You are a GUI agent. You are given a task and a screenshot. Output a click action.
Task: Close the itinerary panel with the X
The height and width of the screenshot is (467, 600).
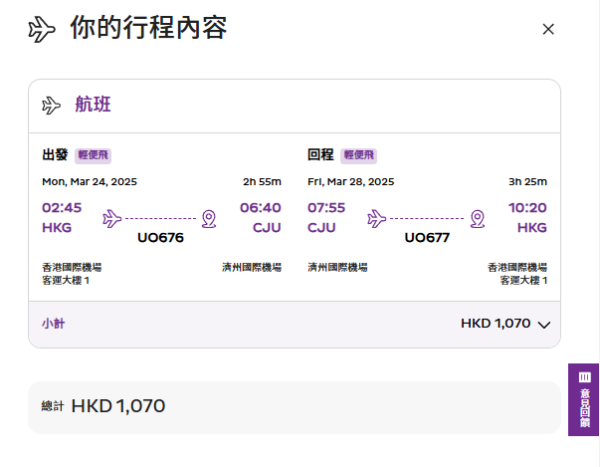(x=548, y=29)
